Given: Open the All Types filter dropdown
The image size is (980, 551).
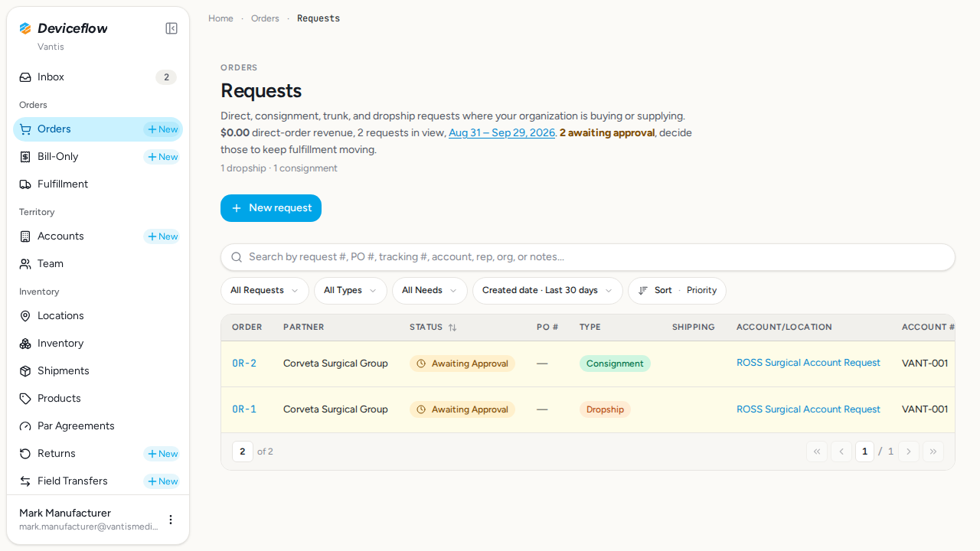Looking at the screenshot, I should click(x=351, y=291).
